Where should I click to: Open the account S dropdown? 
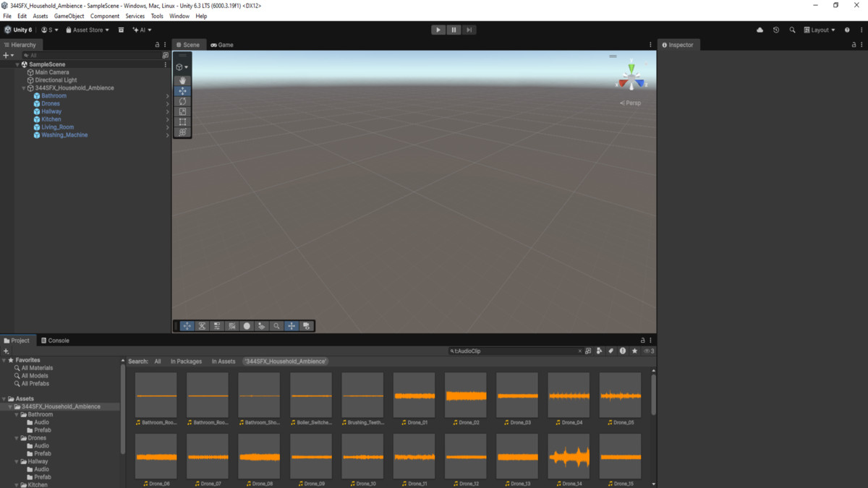click(x=50, y=30)
